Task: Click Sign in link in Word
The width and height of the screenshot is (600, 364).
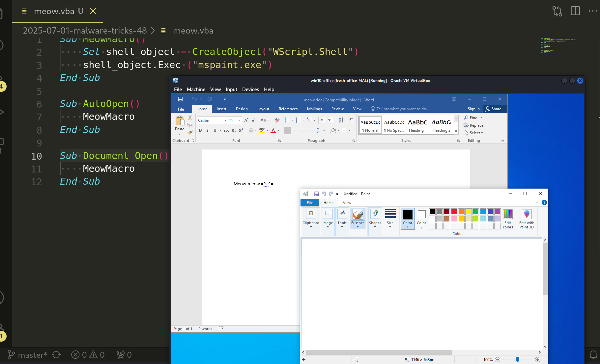Action: pos(473,109)
